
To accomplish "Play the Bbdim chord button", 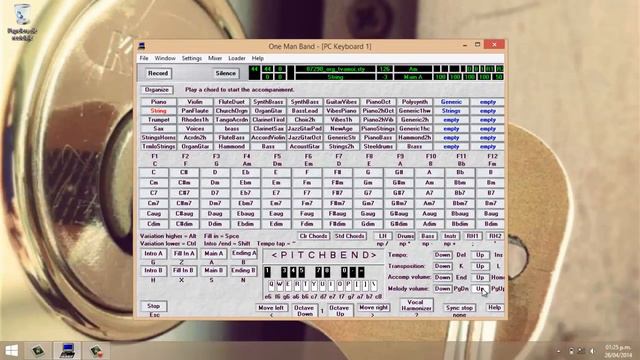I will (460, 224).
